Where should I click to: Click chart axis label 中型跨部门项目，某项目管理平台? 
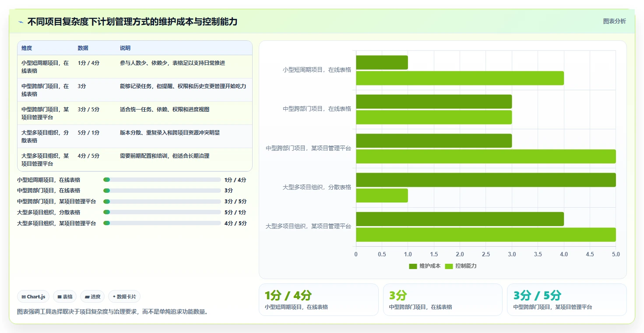tap(309, 148)
